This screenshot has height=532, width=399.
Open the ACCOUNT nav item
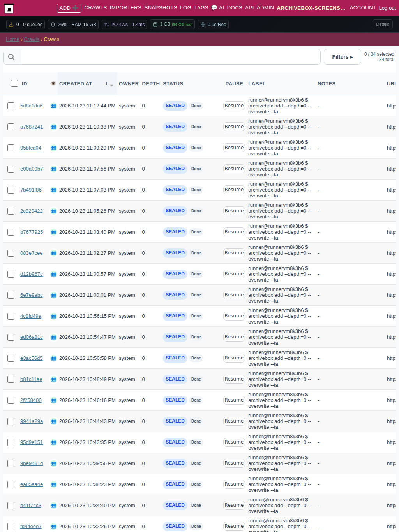(x=363, y=8)
